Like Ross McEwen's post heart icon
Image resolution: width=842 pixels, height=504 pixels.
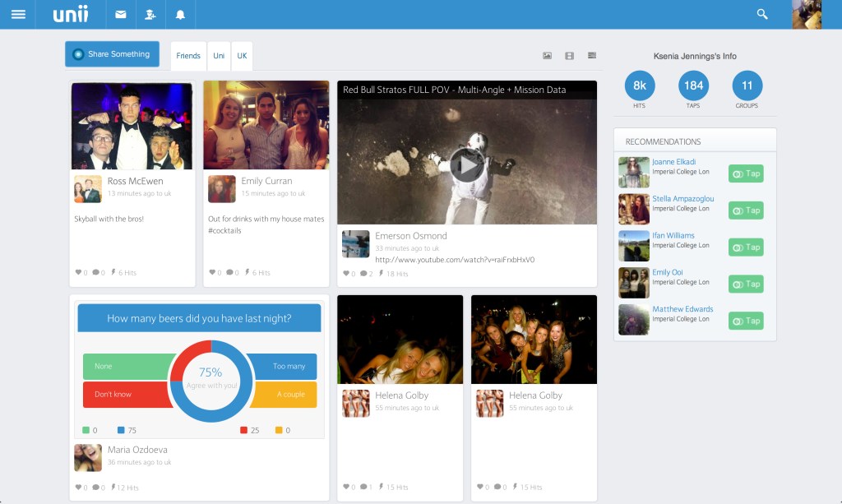click(x=78, y=273)
